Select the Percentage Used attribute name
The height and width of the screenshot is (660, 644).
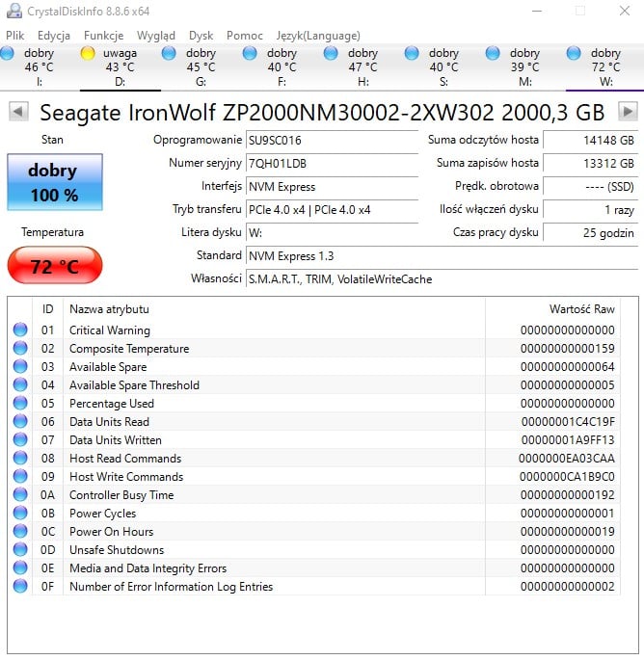(112, 404)
